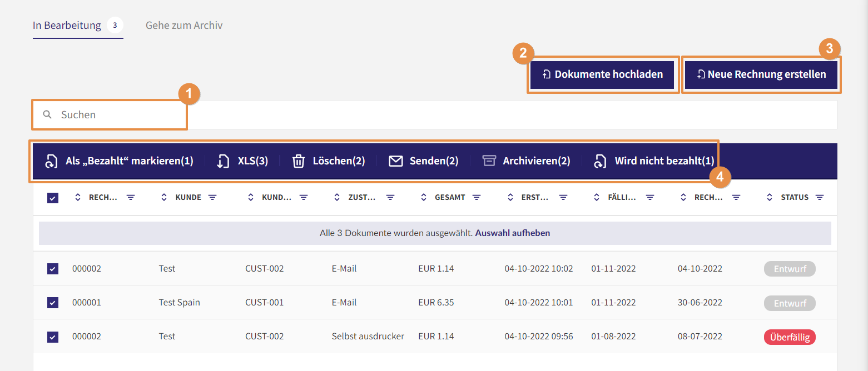The width and height of the screenshot is (868, 371).
Task: Sort by the STATUS column arrows
Action: click(770, 197)
